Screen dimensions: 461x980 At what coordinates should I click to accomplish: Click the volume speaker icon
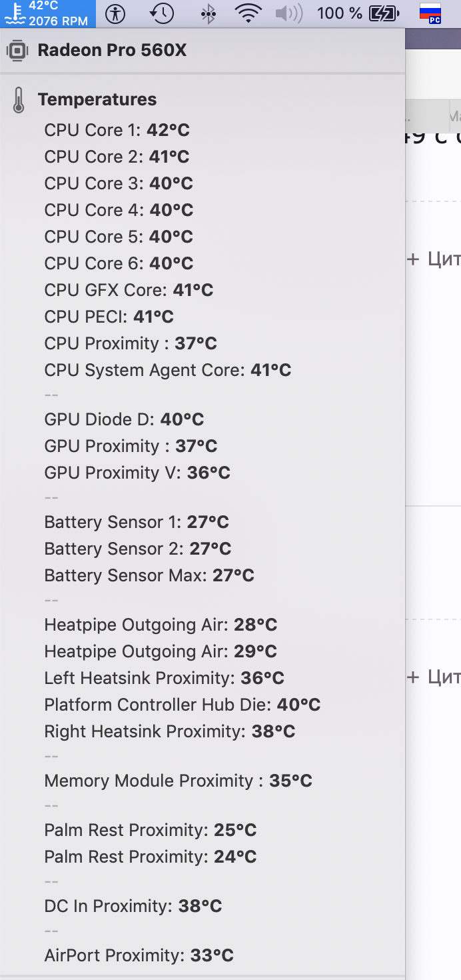[288, 13]
